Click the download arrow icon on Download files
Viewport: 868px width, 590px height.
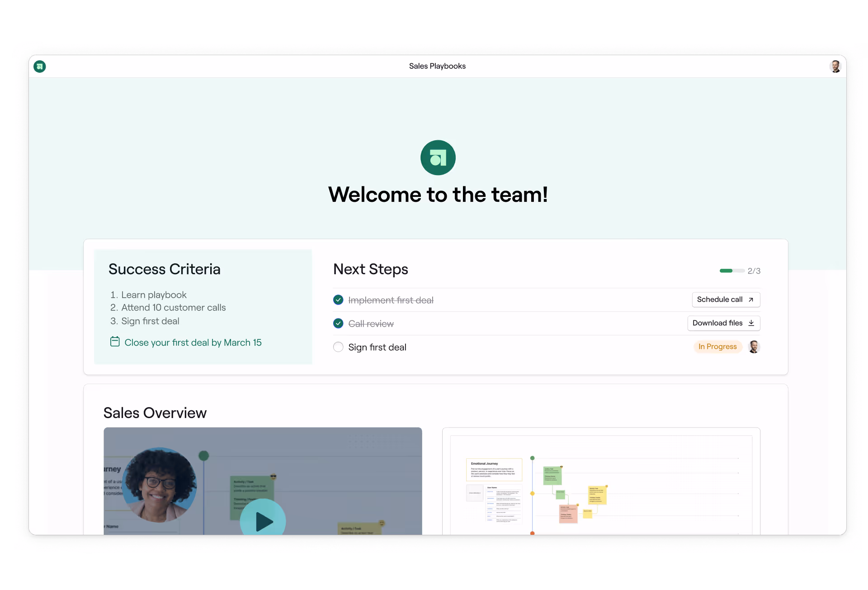pyautogui.click(x=751, y=323)
